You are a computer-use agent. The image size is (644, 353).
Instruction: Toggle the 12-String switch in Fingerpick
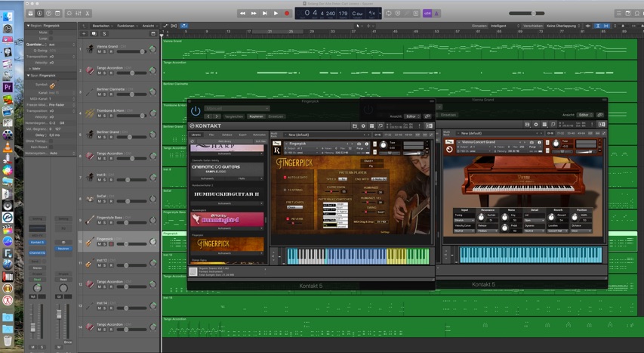(285, 190)
